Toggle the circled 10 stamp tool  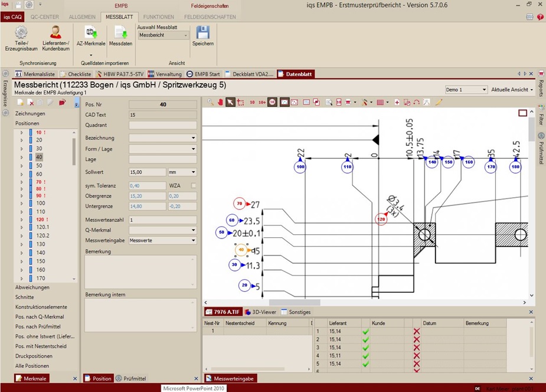point(272,102)
